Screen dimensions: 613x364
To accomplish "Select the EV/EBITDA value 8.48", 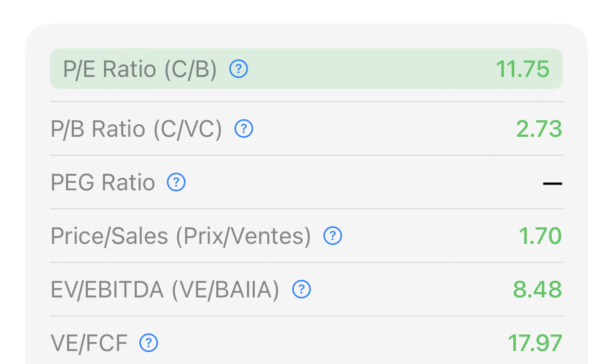I will [x=538, y=290].
